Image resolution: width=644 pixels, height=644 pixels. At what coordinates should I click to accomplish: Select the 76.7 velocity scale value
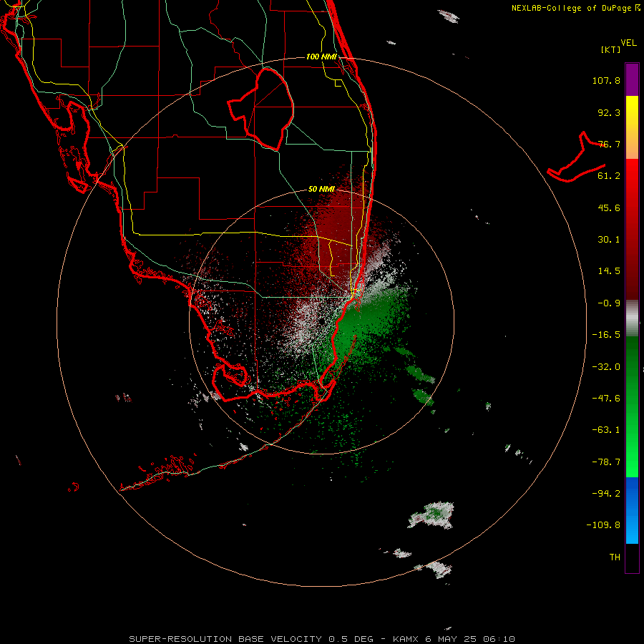[x=609, y=144]
